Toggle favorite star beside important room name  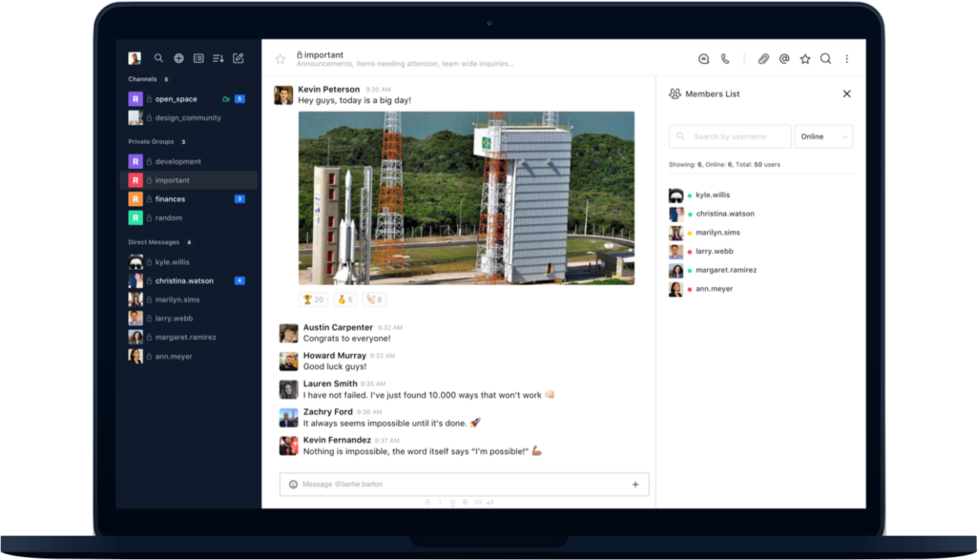(281, 59)
